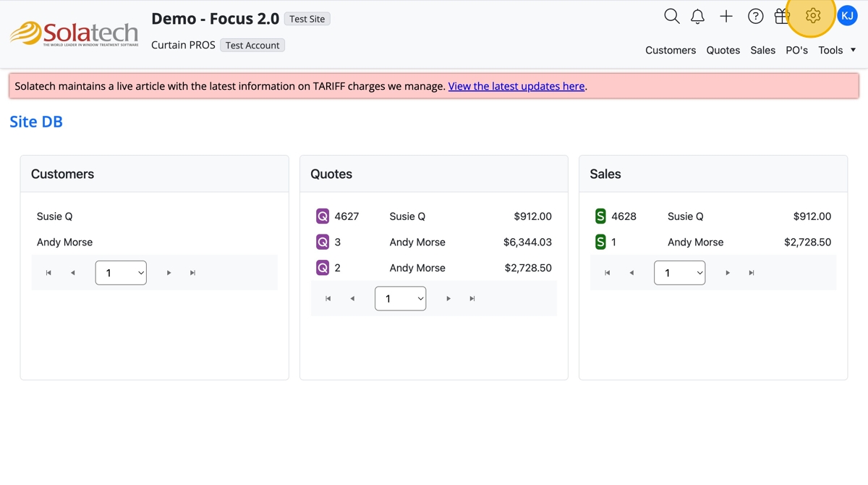
Task: Open customer Andy Morse in Customers list
Action: [64, 242]
